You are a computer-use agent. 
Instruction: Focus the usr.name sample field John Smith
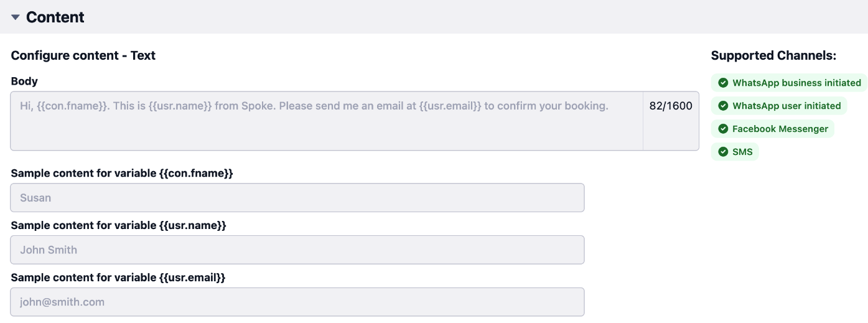[x=297, y=250]
